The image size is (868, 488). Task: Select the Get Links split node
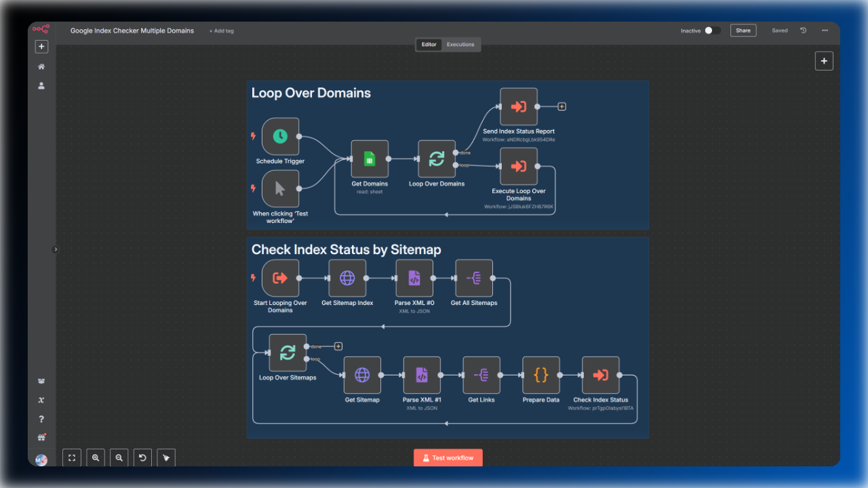(x=481, y=375)
